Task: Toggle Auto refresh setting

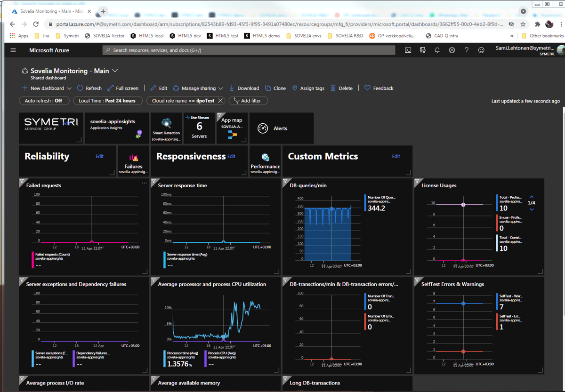Action: (44, 100)
